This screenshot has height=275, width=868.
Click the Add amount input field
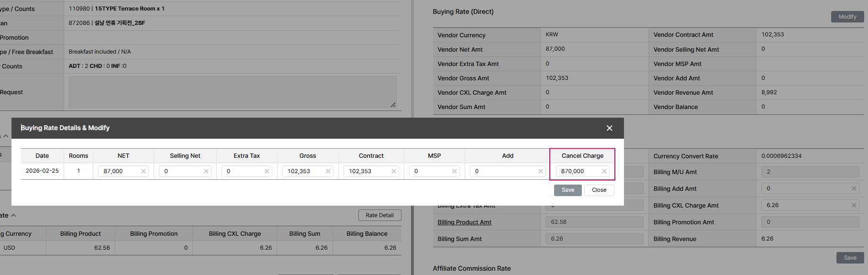(x=505, y=171)
